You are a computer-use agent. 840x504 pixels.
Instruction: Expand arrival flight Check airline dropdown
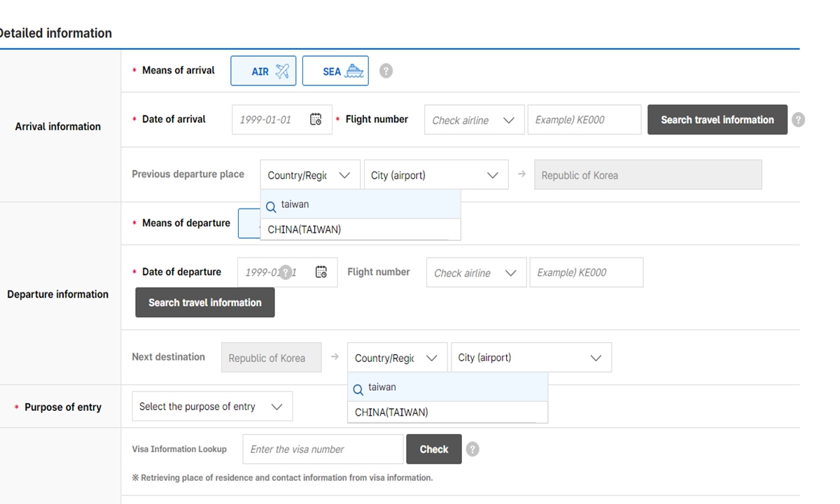tap(474, 120)
